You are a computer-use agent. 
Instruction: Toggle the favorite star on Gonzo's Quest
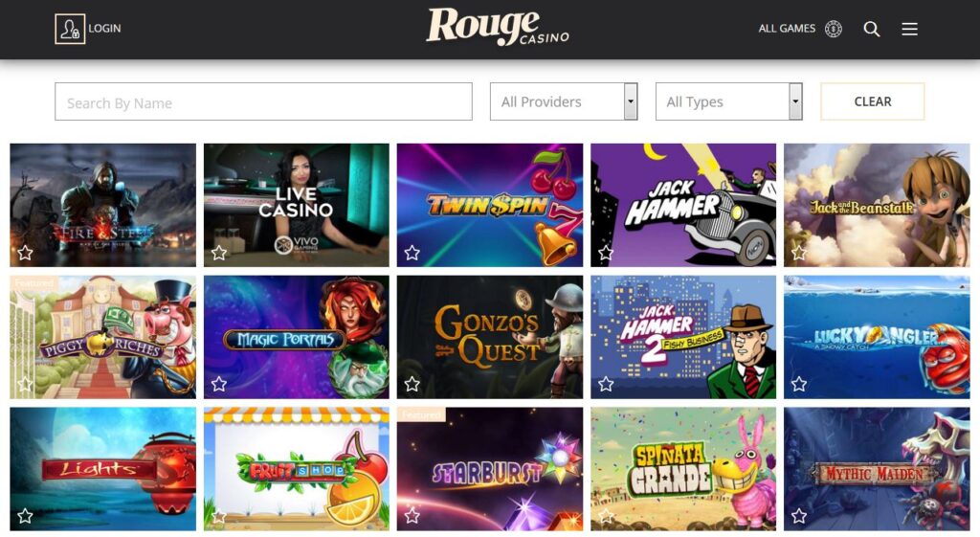[x=412, y=384]
